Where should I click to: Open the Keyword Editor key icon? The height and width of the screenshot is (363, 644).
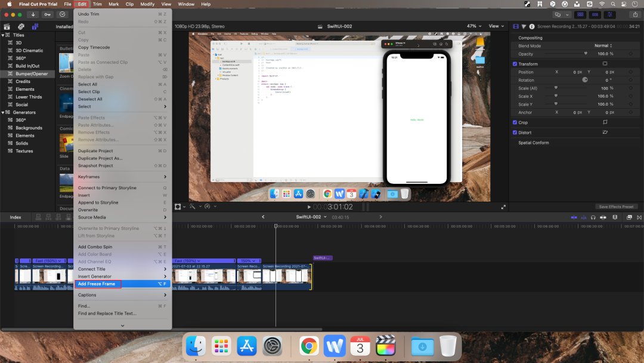(47, 14)
